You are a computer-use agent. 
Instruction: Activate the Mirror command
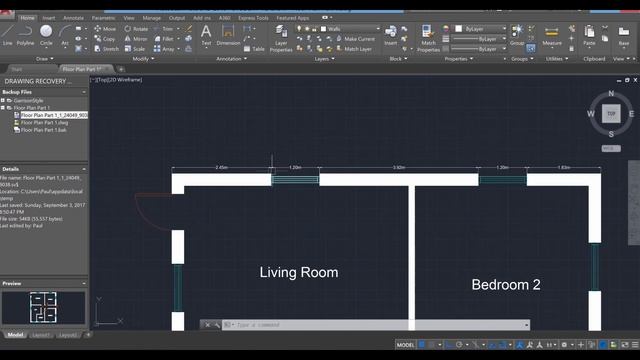[136, 39]
